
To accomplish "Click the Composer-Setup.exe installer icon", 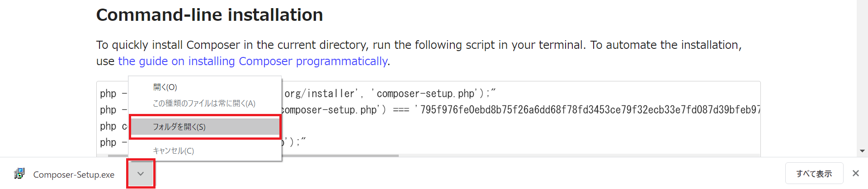I will point(19,174).
